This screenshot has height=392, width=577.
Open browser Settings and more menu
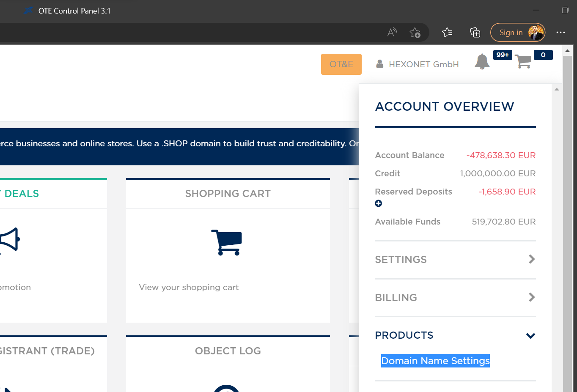tap(561, 33)
